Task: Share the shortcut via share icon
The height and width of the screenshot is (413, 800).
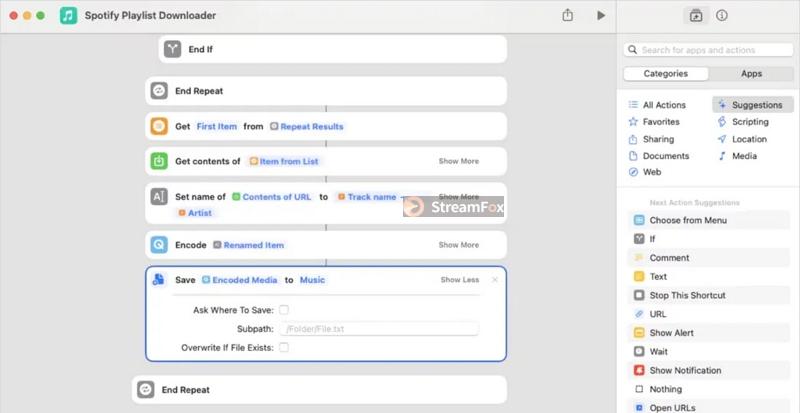Action: click(x=567, y=15)
